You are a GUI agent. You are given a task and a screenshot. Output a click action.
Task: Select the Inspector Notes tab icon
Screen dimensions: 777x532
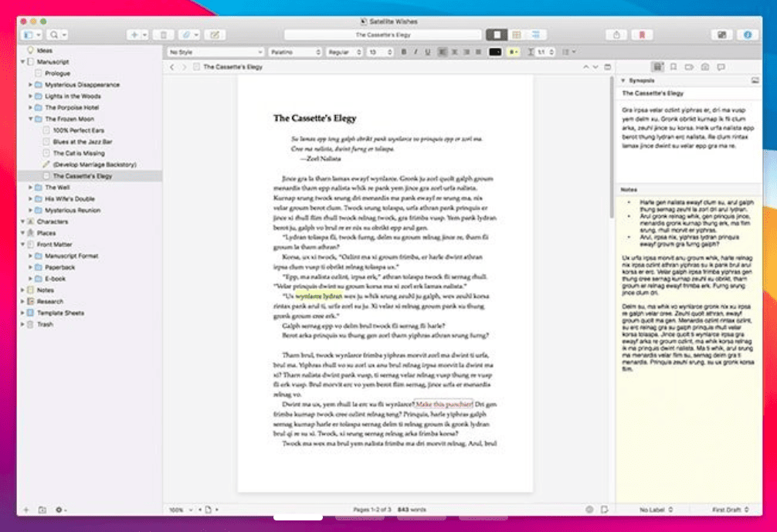tap(657, 67)
